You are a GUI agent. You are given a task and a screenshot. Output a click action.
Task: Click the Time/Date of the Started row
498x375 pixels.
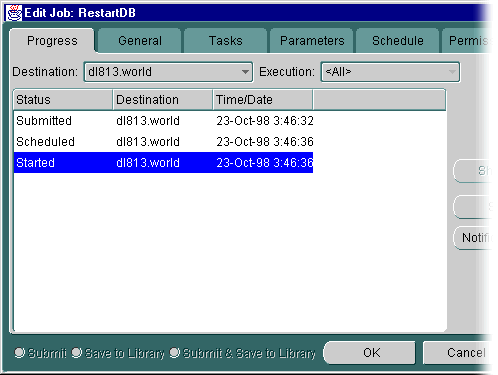[265, 163]
